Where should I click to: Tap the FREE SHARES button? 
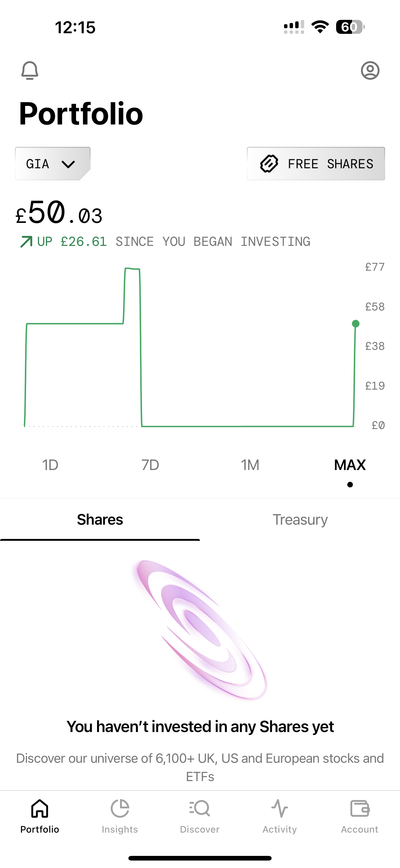click(316, 164)
